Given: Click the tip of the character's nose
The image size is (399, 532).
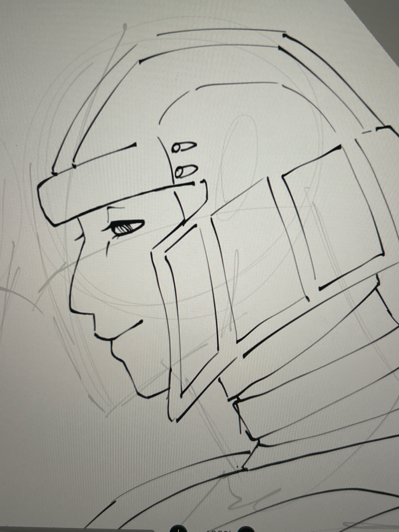Looking at the screenshot, I should 72,308.
